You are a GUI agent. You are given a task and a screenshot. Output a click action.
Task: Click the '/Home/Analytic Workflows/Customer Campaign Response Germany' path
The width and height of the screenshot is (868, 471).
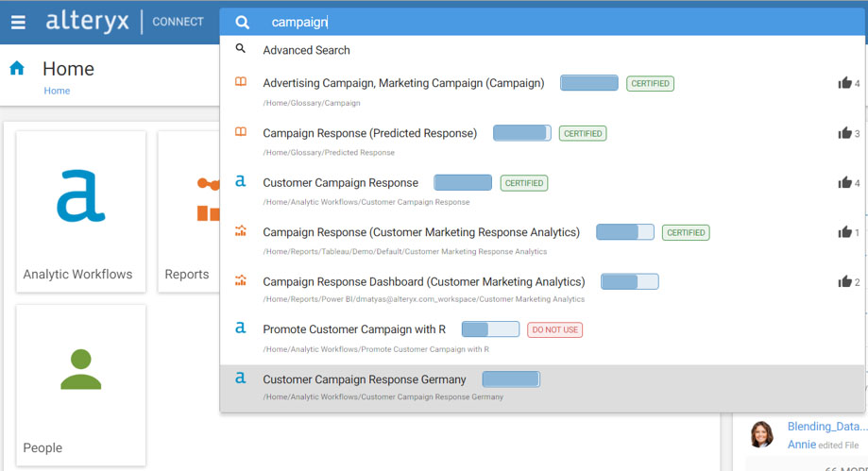383,396
